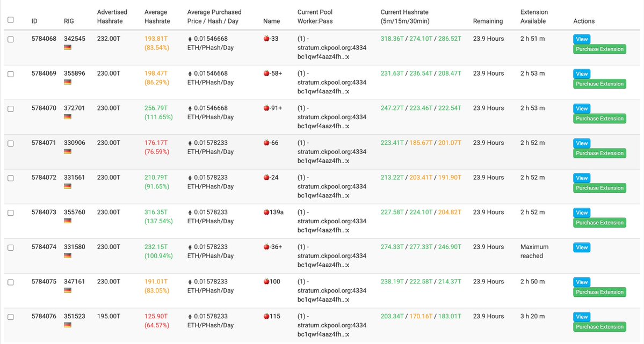Mark the checkbox for rental 5784072

11,178
